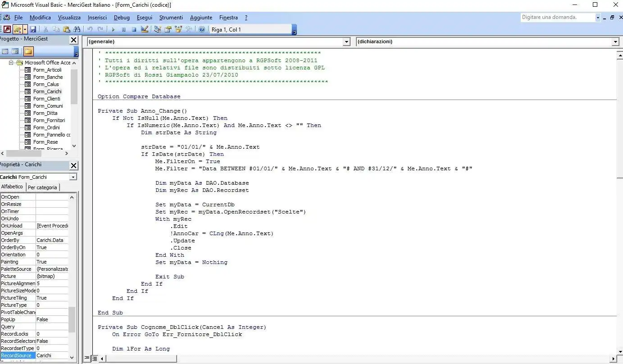The image size is (623, 364).
Task: Save the project with the floppy disk icon
Action: (x=33, y=29)
